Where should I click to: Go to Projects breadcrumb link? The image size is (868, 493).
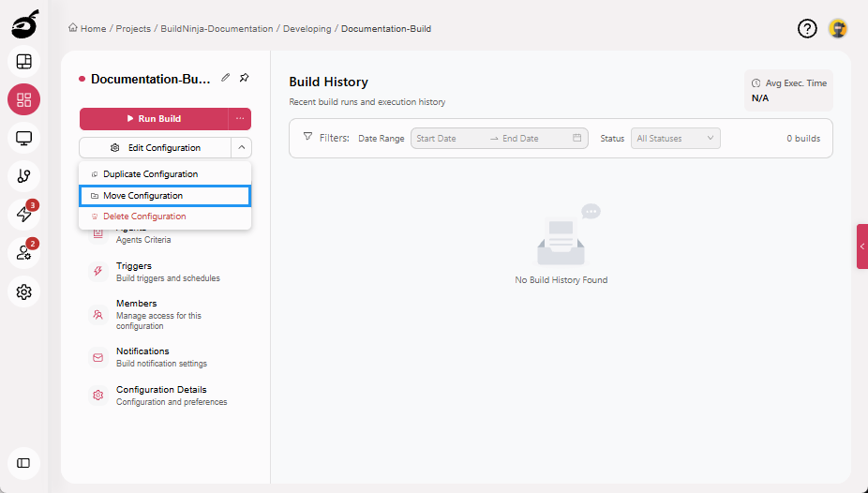click(x=133, y=28)
